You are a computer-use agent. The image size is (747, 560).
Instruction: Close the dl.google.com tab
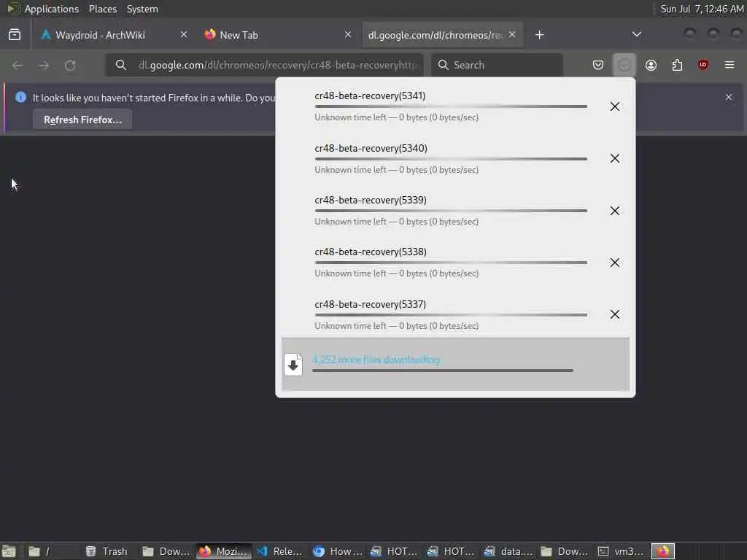(511, 34)
